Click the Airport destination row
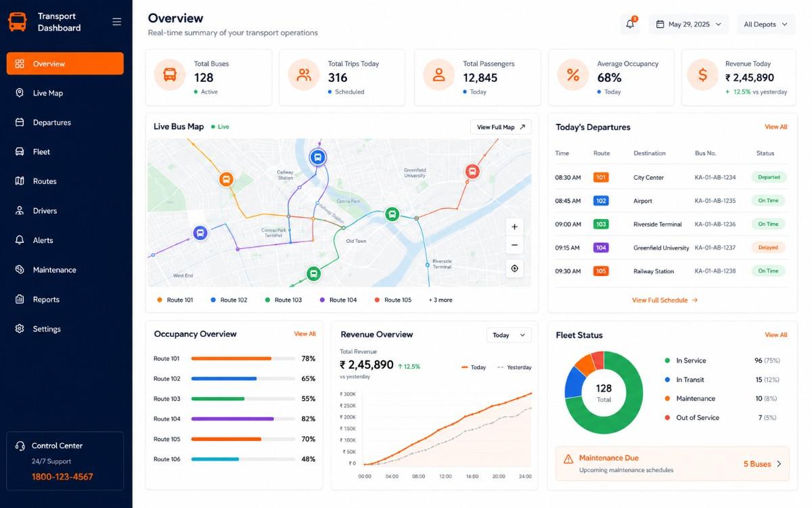Image resolution: width=812 pixels, height=508 pixels. pyautogui.click(x=671, y=201)
